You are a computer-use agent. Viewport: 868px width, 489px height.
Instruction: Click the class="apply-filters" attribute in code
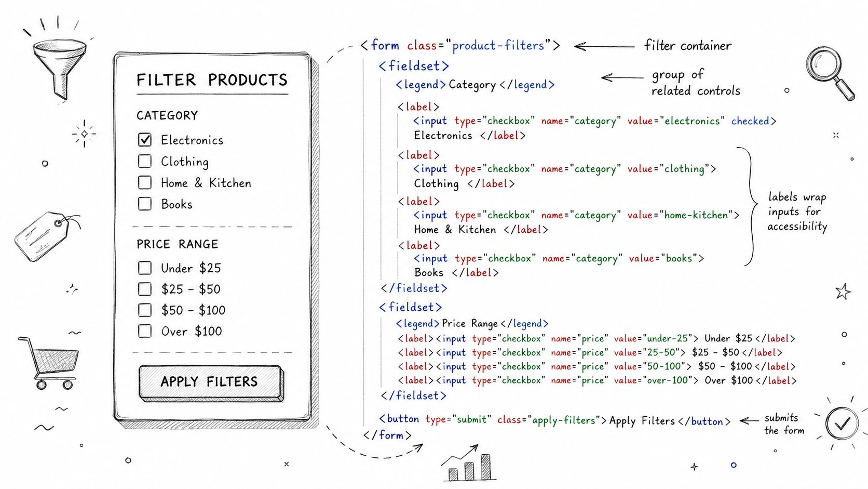[x=549, y=420]
